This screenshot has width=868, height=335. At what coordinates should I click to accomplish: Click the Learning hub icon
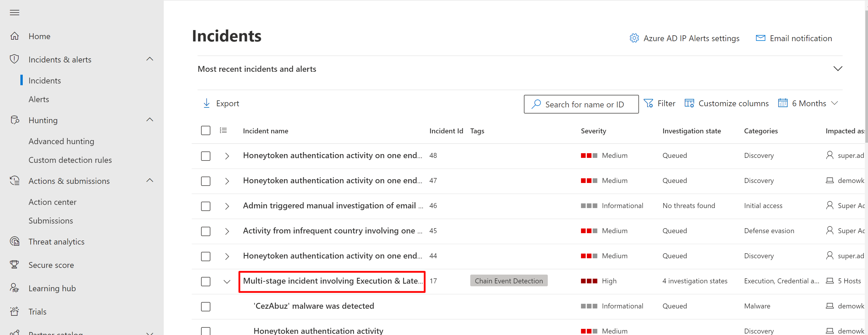pyautogui.click(x=15, y=288)
